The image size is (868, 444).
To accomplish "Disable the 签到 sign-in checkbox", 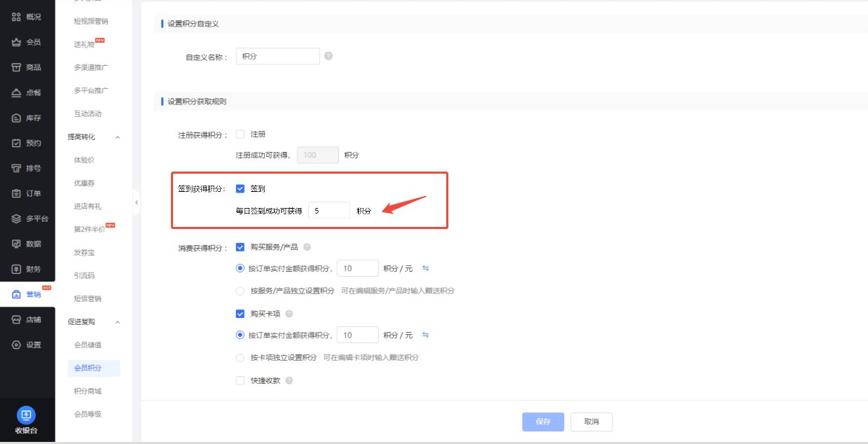I will [x=240, y=188].
